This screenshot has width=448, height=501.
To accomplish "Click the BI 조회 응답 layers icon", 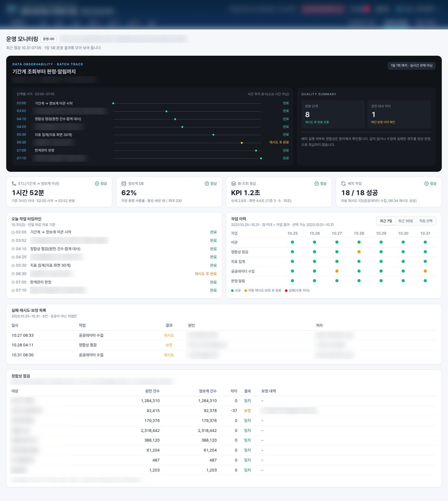I will pos(233,184).
